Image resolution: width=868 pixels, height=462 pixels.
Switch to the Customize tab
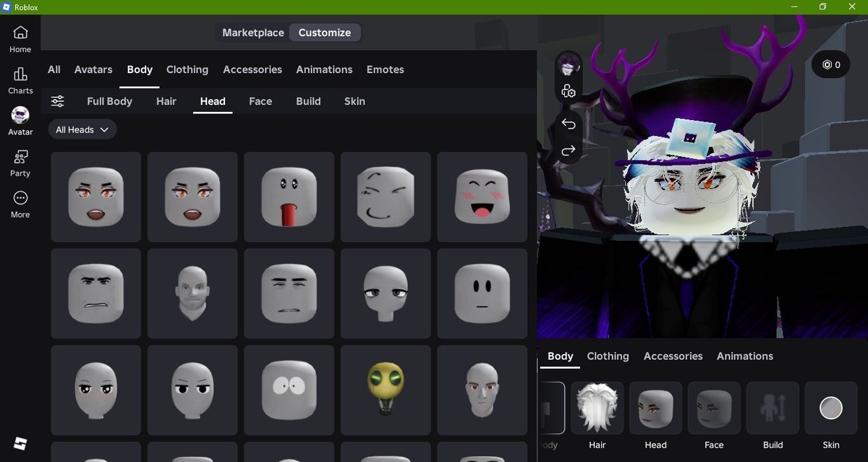(325, 33)
